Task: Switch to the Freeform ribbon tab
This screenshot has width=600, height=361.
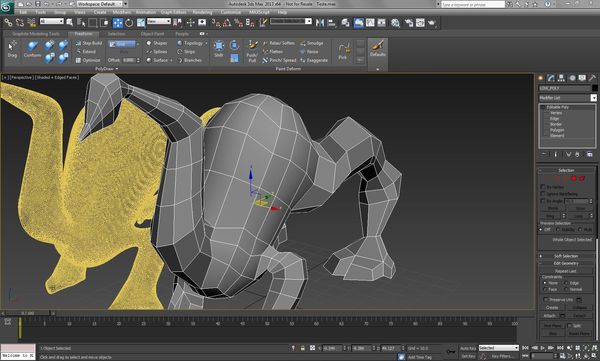Action: (83, 34)
